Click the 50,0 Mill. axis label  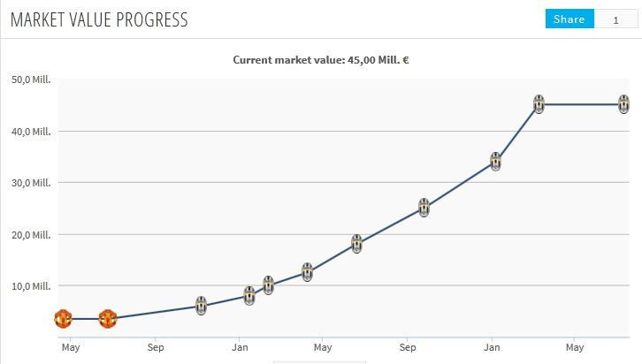[31, 80]
